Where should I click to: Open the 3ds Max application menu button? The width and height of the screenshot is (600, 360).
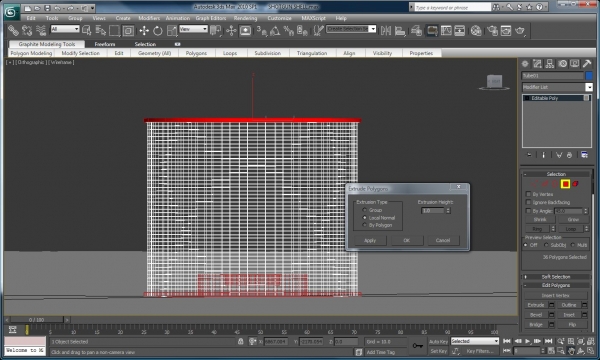(x=11, y=12)
